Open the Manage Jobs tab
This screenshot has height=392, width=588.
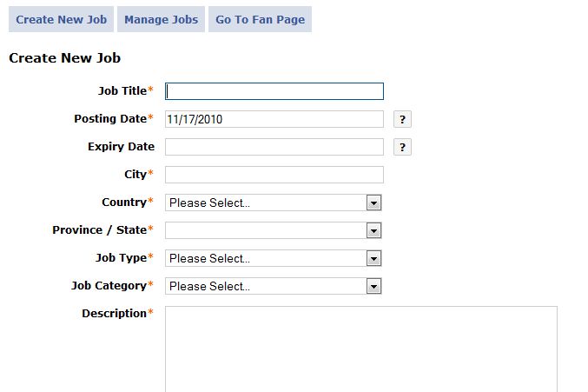(x=161, y=19)
